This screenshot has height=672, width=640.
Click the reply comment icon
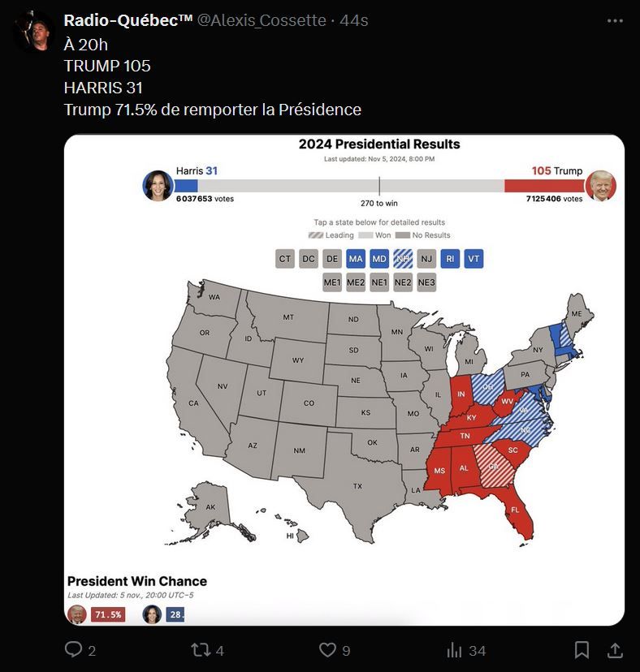[74, 650]
